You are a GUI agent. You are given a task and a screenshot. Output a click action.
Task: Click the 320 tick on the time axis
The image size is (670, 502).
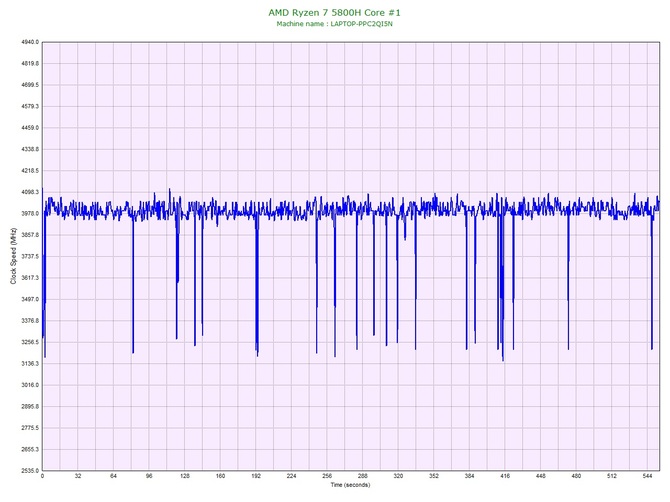pyautogui.click(x=398, y=476)
